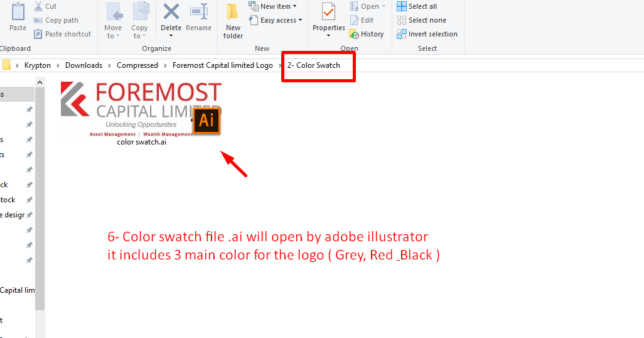Open the New item dropdown

click(x=273, y=6)
